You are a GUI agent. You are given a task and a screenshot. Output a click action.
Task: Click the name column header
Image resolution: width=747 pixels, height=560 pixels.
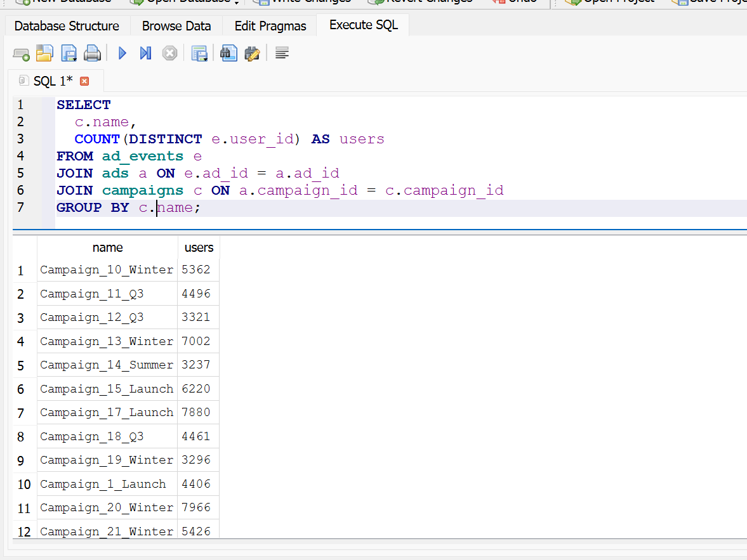[x=107, y=247]
